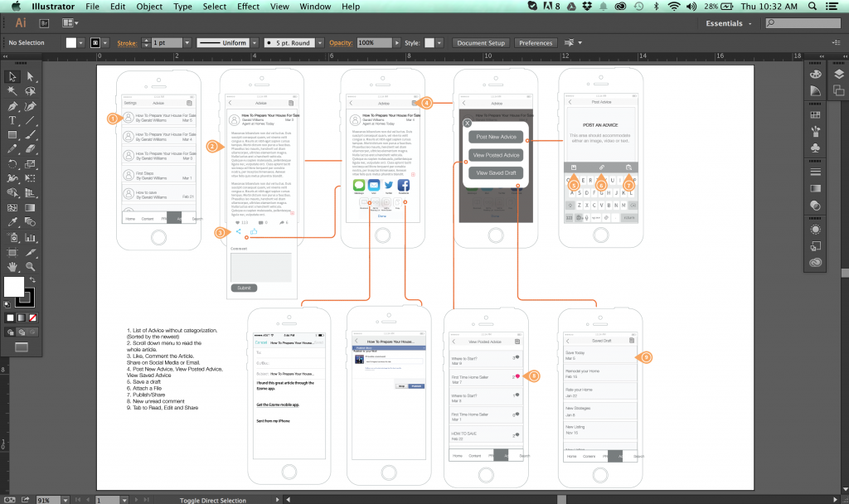
Task: Expand the opacity slider arrow
Action: tap(397, 43)
